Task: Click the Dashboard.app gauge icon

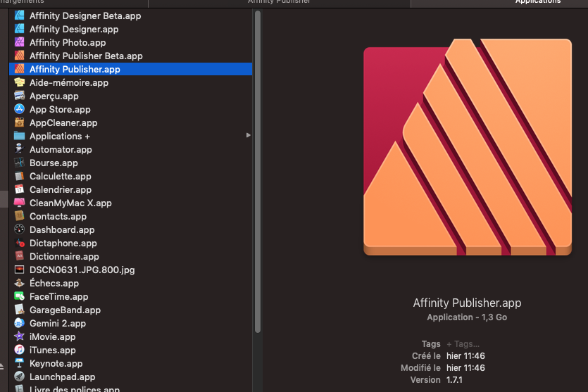Action: (19, 229)
